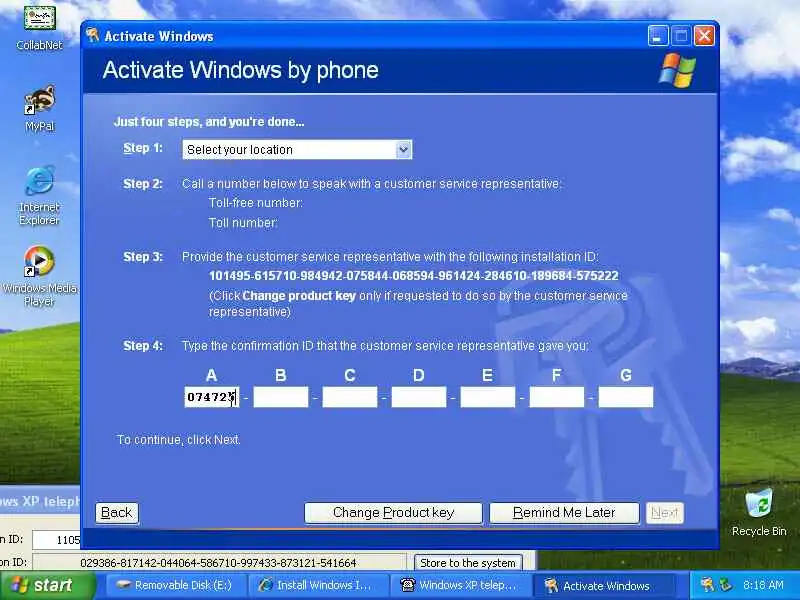The width and height of the screenshot is (800, 600).
Task: Click the confirmation ID field in background window
Action: 219,563
